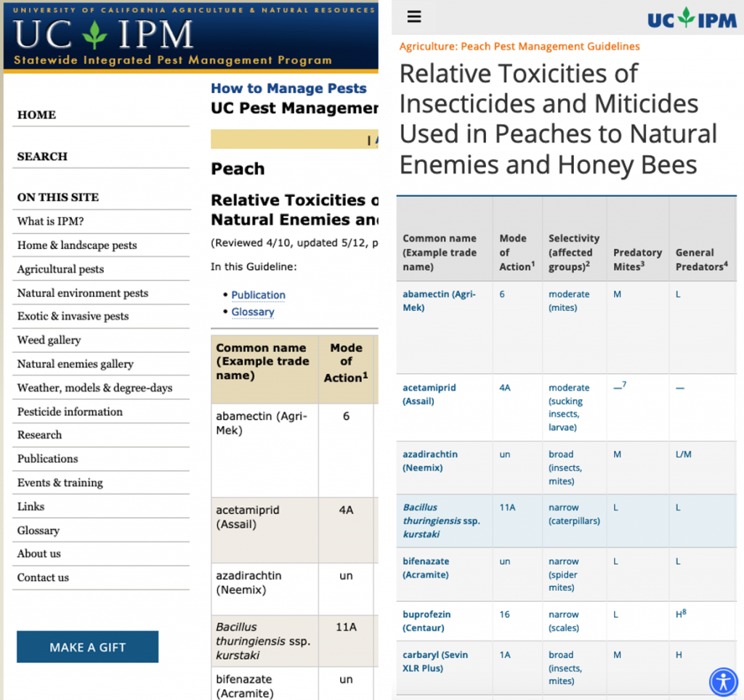744x700 pixels.
Task: Open the 'What is IPM?' sidebar link
Action: [50, 221]
